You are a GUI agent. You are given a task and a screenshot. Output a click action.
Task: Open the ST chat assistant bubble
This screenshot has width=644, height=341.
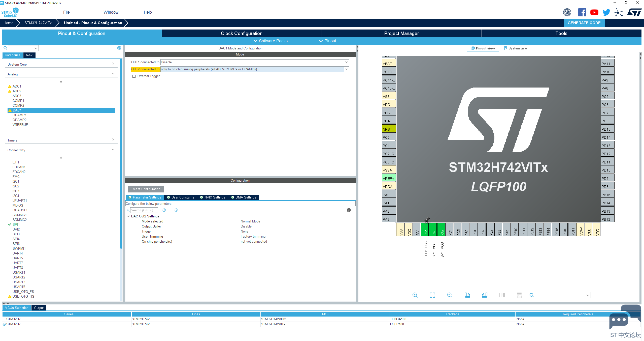coord(625,317)
